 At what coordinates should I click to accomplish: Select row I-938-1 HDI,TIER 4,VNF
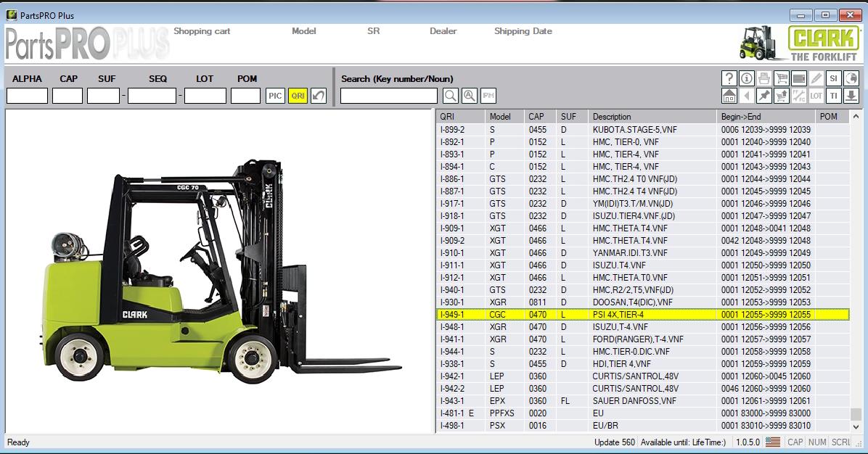point(643,364)
